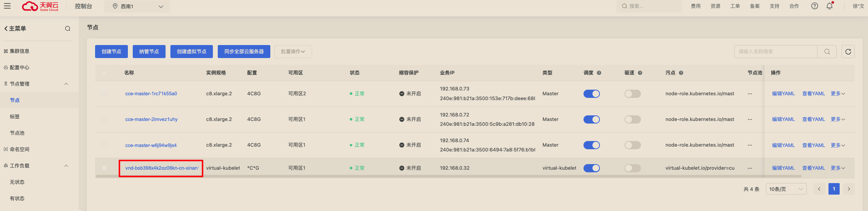Click the node name search magnifier
Image resolution: width=868 pixels, height=211 pixels.
pos(827,52)
